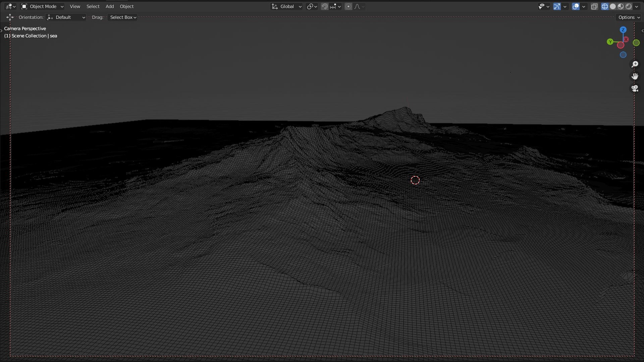
Task: Toggle camera view with camera icon
Action: (x=635, y=88)
